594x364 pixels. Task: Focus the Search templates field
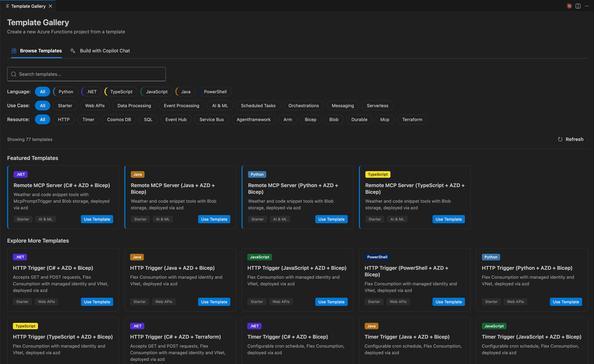coord(86,74)
